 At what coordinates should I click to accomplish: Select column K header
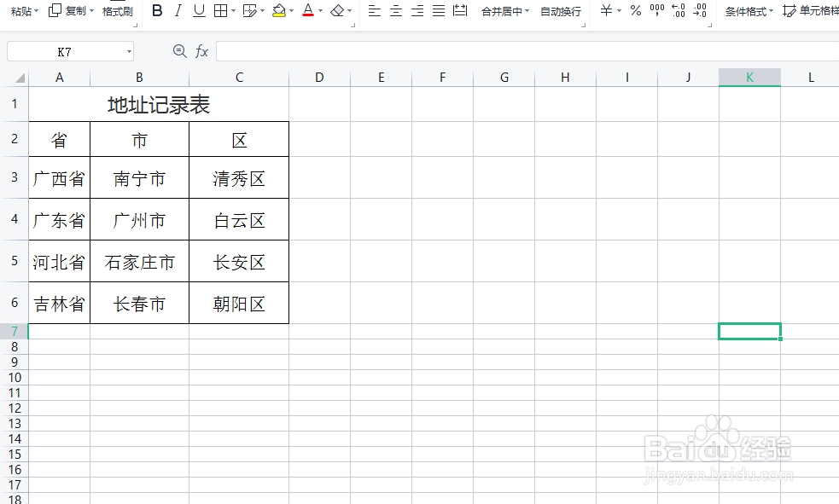[x=749, y=78]
